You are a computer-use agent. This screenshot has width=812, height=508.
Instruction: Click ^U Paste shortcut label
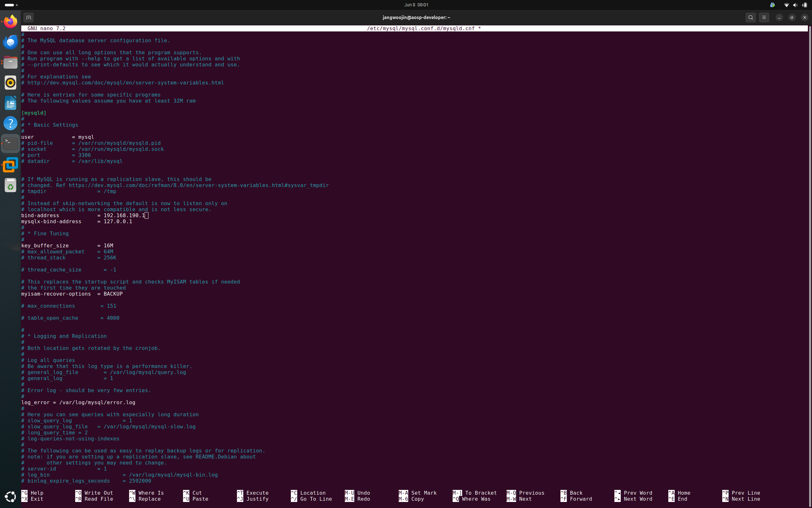[x=196, y=499]
